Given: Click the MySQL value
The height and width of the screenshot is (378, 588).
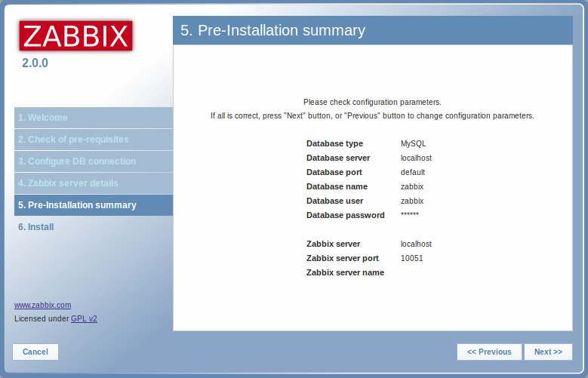Looking at the screenshot, I should coord(413,143).
